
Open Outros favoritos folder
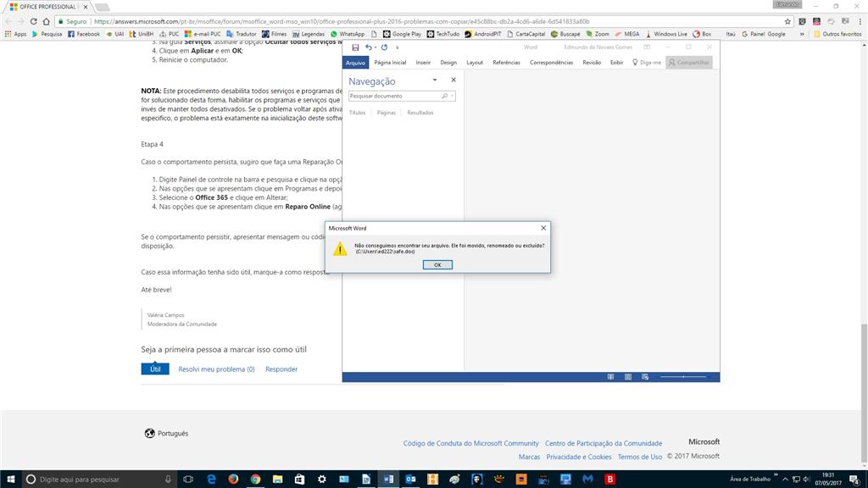click(x=837, y=34)
